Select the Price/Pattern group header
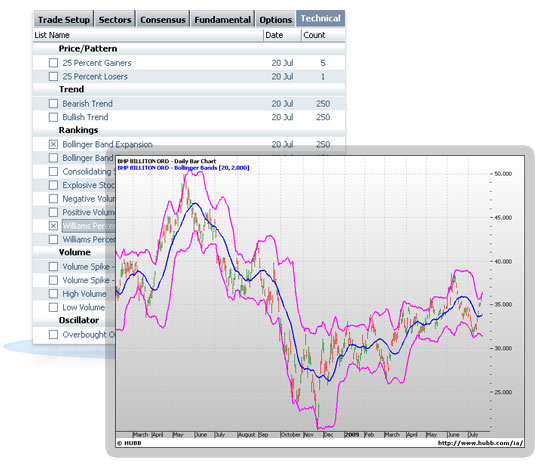The height and width of the screenshot is (473, 550). (88, 49)
